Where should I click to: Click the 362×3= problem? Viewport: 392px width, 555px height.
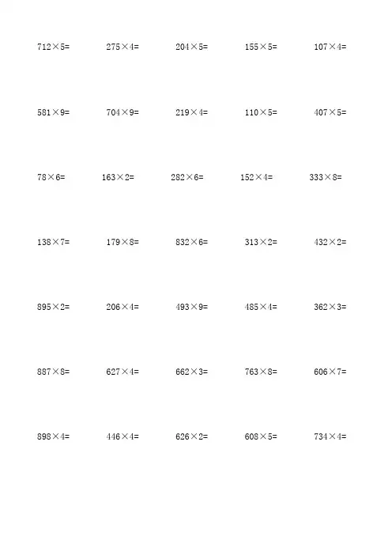[x=330, y=307]
